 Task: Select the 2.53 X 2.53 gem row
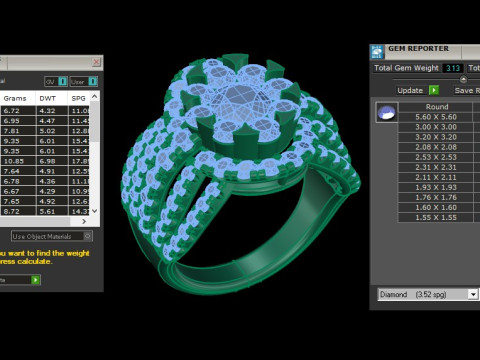pyautogui.click(x=436, y=157)
